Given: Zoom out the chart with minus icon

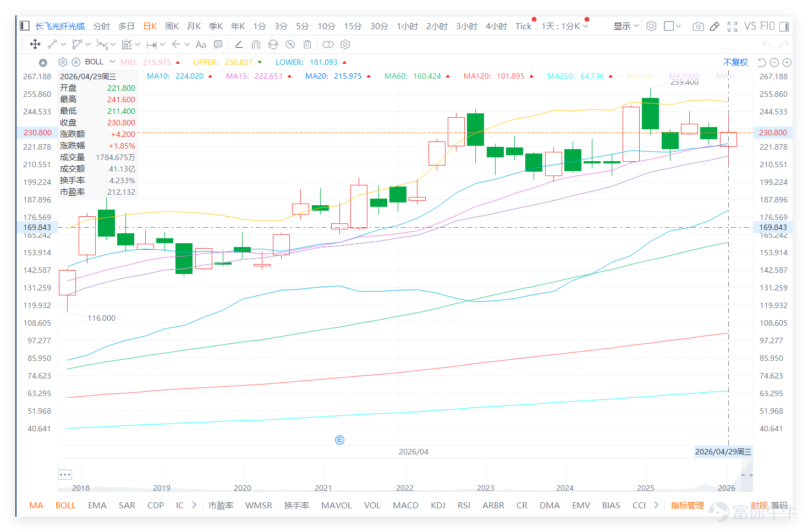Looking at the screenshot, I should click(x=774, y=62).
